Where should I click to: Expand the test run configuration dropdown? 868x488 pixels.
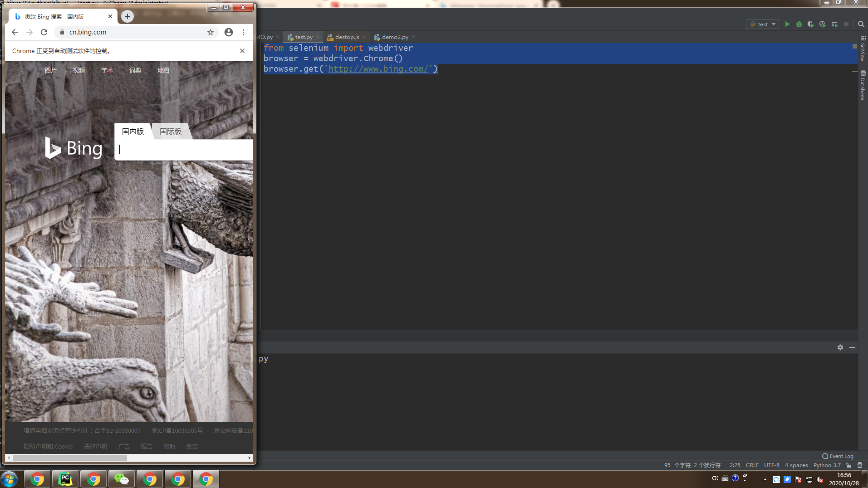[762, 24]
